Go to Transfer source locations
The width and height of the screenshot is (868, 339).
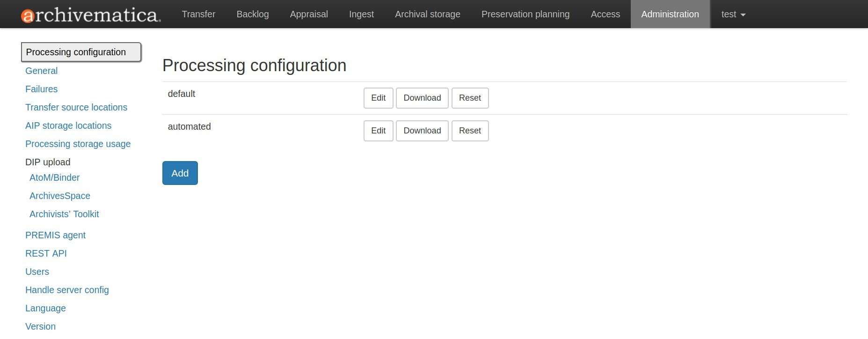[x=76, y=107]
